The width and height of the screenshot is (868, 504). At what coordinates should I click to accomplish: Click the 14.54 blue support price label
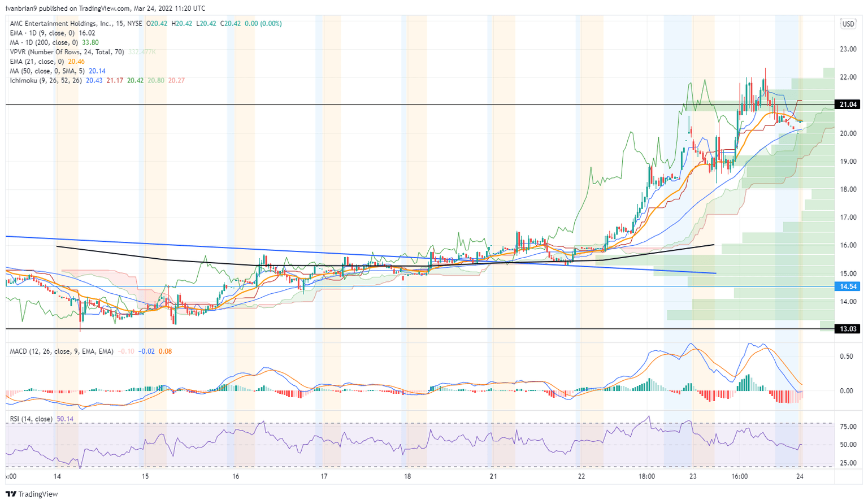tap(849, 287)
